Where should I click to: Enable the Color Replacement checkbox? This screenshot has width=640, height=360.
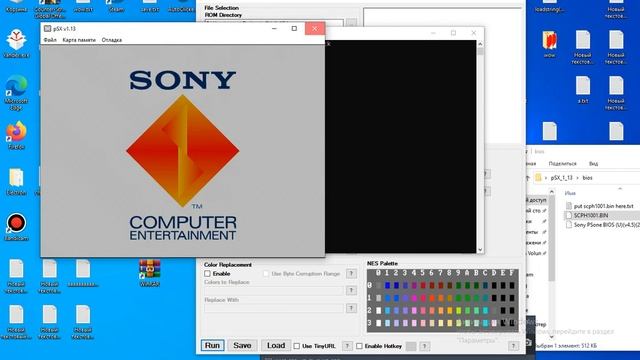click(207, 273)
